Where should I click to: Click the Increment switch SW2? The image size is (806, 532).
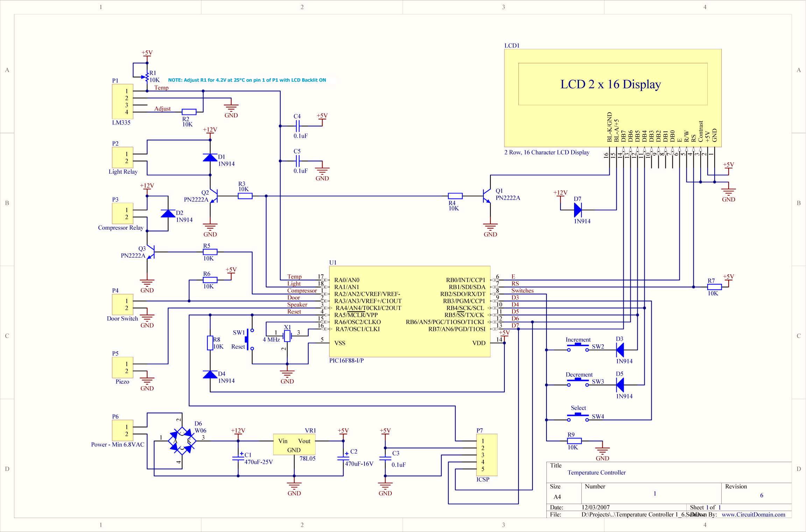(x=577, y=346)
